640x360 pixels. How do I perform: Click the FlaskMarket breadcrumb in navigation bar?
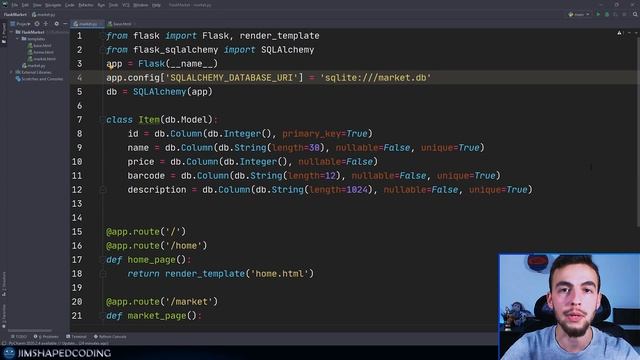[15, 15]
